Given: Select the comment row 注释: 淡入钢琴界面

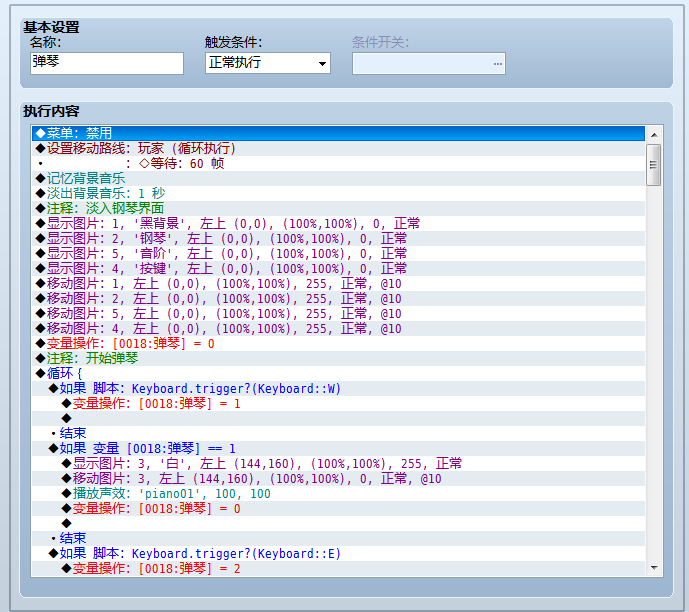Looking at the screenshot, I should point(338,208).
